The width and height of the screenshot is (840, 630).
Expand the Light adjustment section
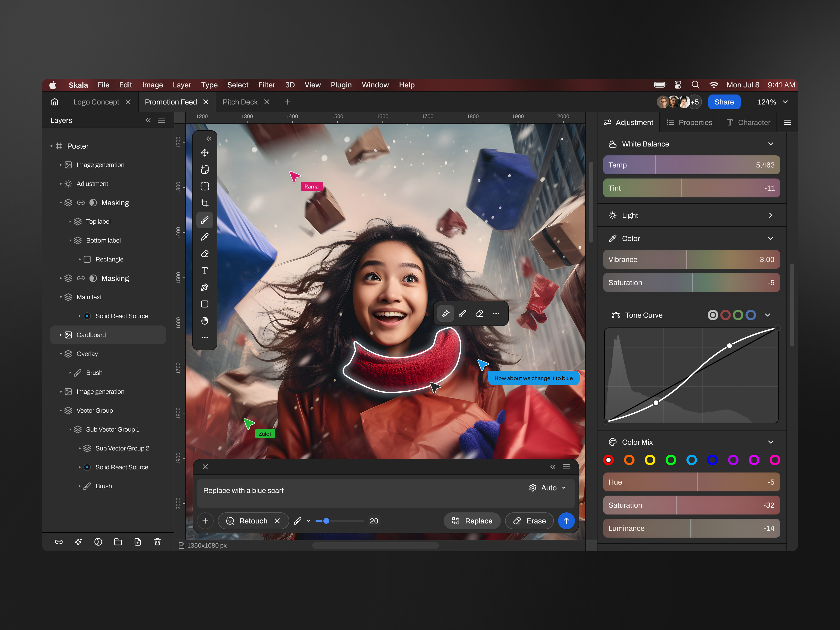[771, 215]
